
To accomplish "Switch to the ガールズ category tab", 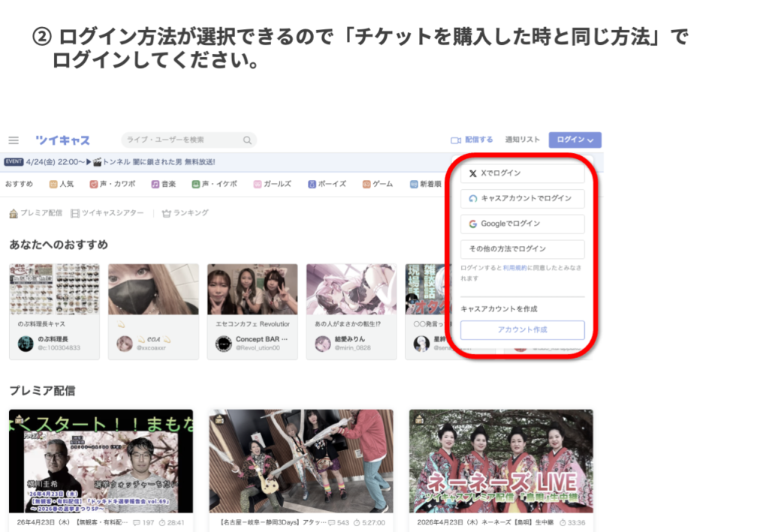I will coord(272,184).
